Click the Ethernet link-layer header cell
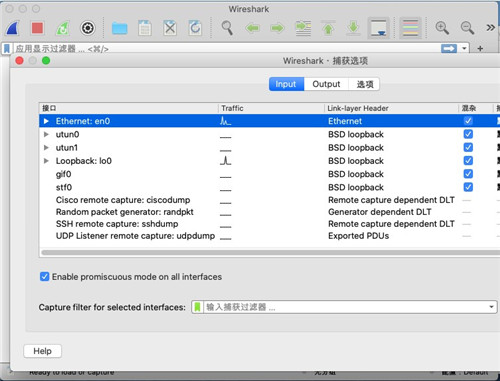 [345, 121]
